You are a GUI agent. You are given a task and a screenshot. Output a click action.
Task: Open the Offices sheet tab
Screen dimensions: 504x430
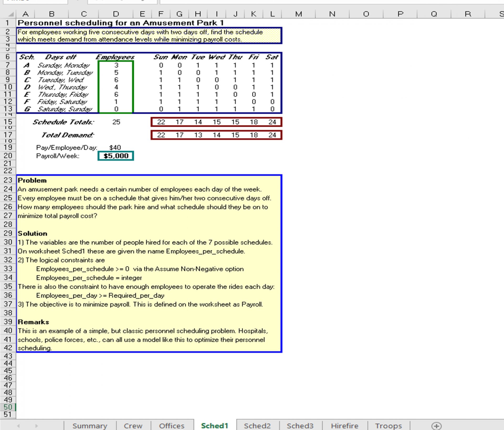tap(172, 426)
